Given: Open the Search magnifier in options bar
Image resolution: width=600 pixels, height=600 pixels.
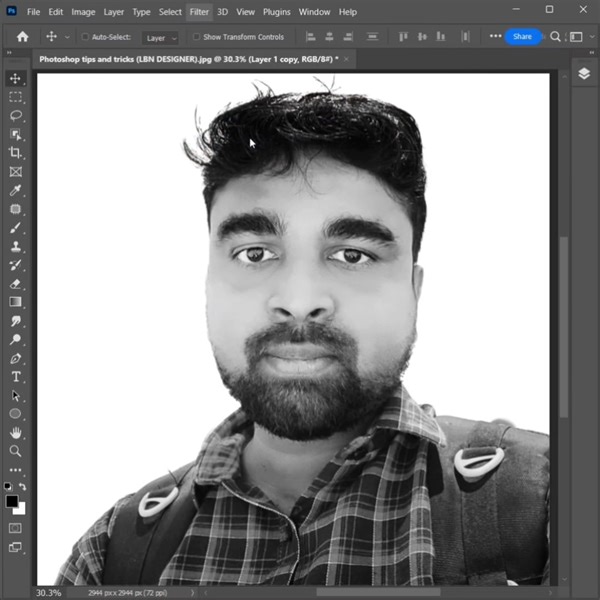Looking at the screenshot, I should [x=555, y=37].
